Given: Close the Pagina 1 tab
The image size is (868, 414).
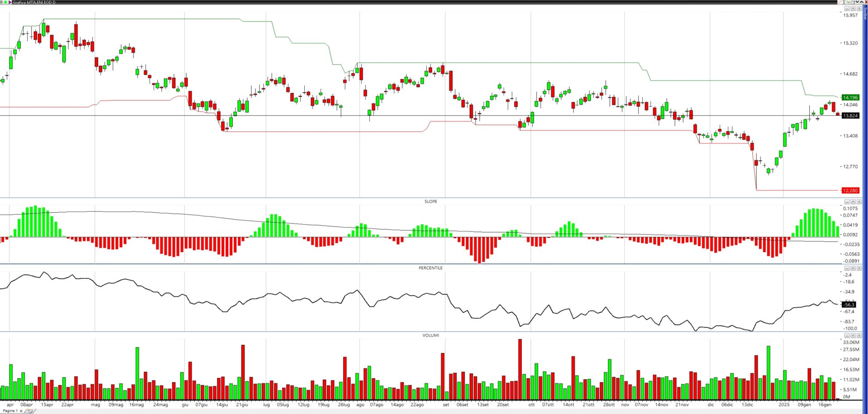Looking at the screenshot, I should point(21,411).
